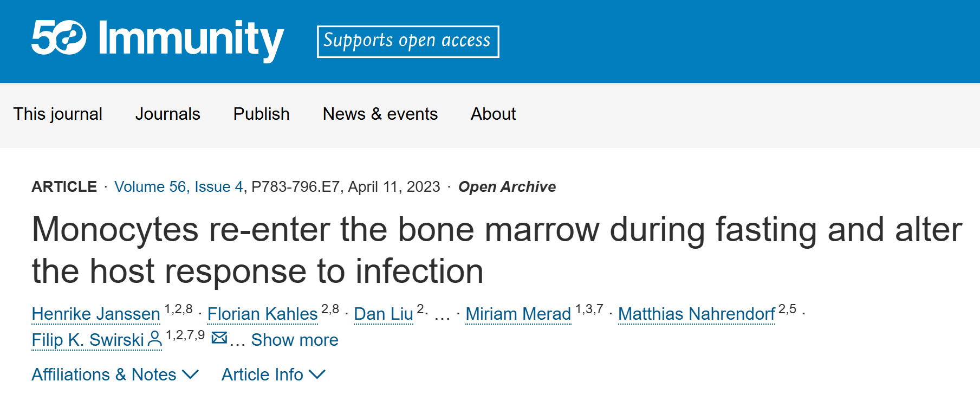Screen dimensions: 980x407
Task: Open the Volume 56, Issue 4 link
Action: coord(179,186)
